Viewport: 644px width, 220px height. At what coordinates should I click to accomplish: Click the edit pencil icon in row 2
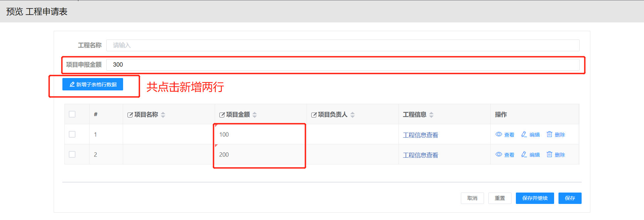point(524,154)
